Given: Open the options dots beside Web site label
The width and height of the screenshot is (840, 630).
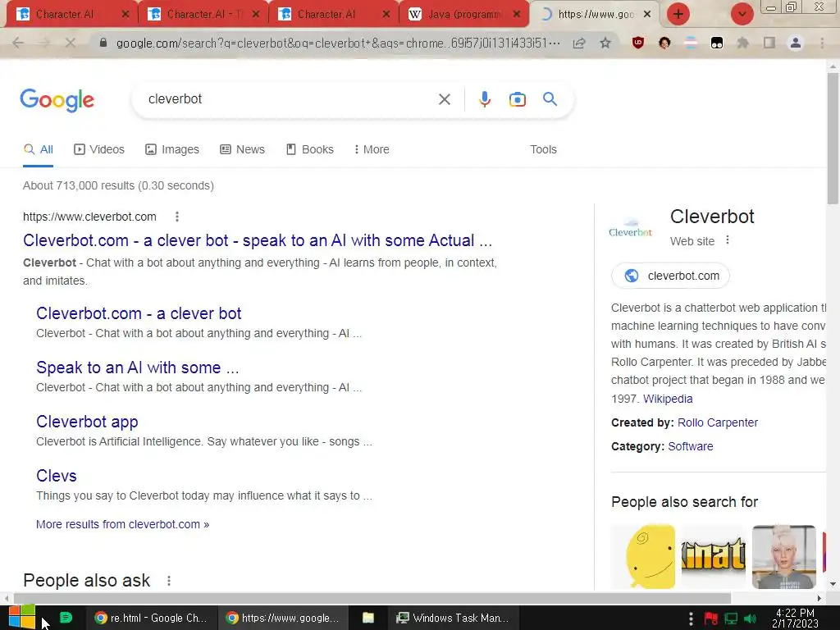Looking at the screenshot, I should tap(727, 240).
